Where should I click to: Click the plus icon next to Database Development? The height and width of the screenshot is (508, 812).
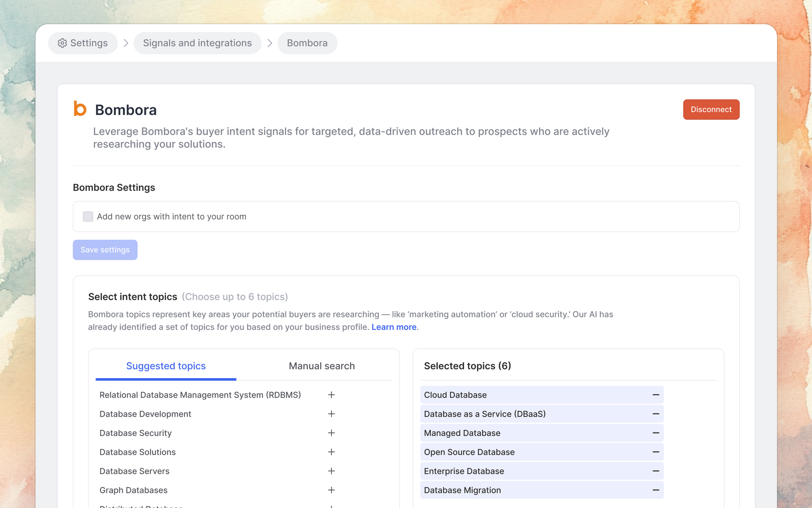pyautogui.click(x=331, y=414)
